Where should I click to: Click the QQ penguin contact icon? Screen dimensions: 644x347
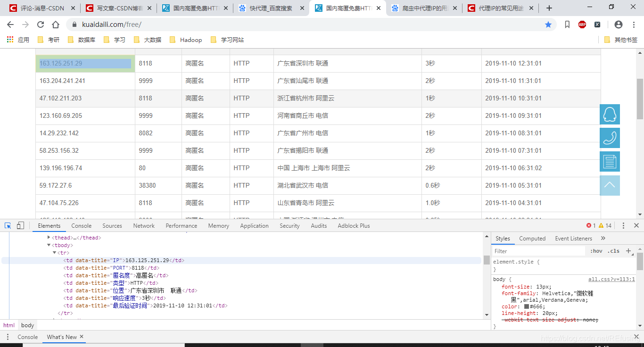610,114
